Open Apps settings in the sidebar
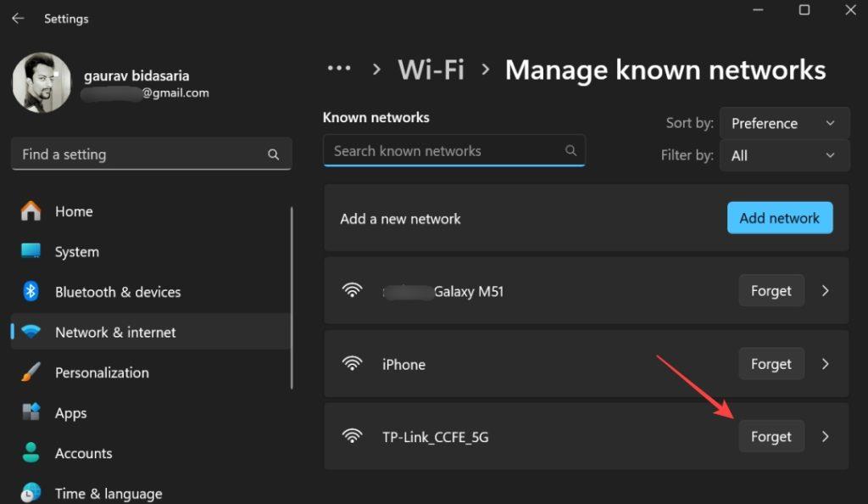 point(151,412)
